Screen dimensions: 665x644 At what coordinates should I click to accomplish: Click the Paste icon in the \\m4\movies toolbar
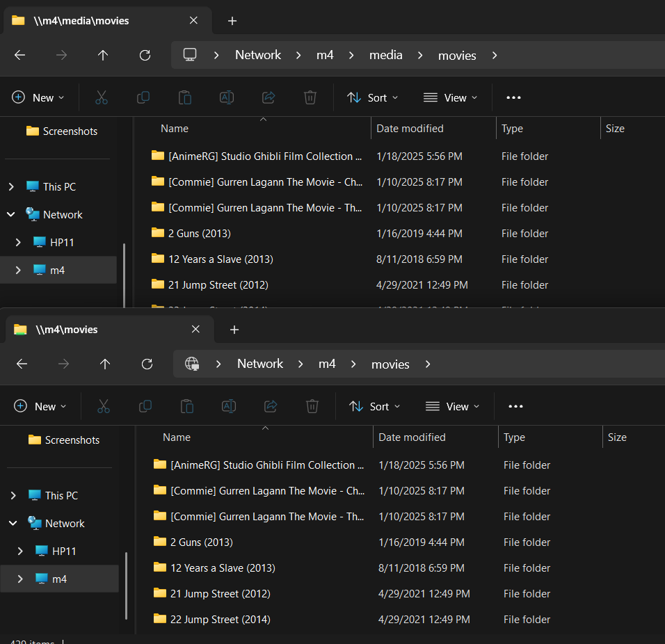(187, 406)
